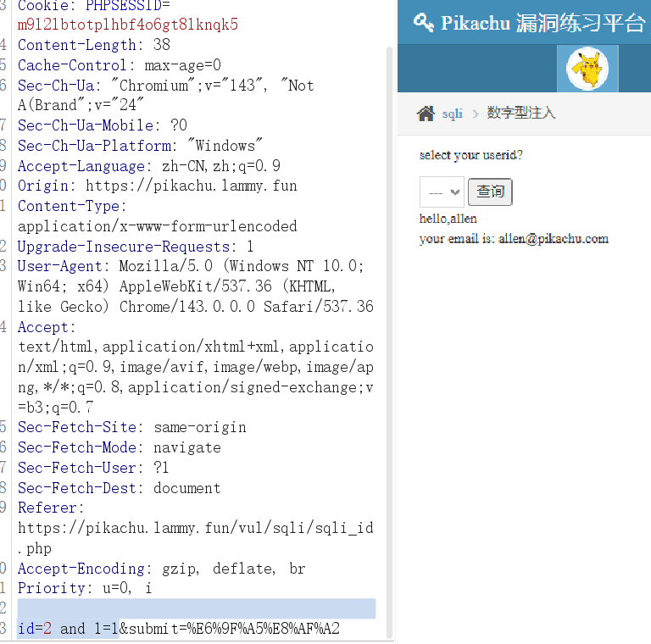Click the Sec-Fetch-Mode navigate value
The width and height of the screenshot is (651, 644).
(x=186, y=447)
